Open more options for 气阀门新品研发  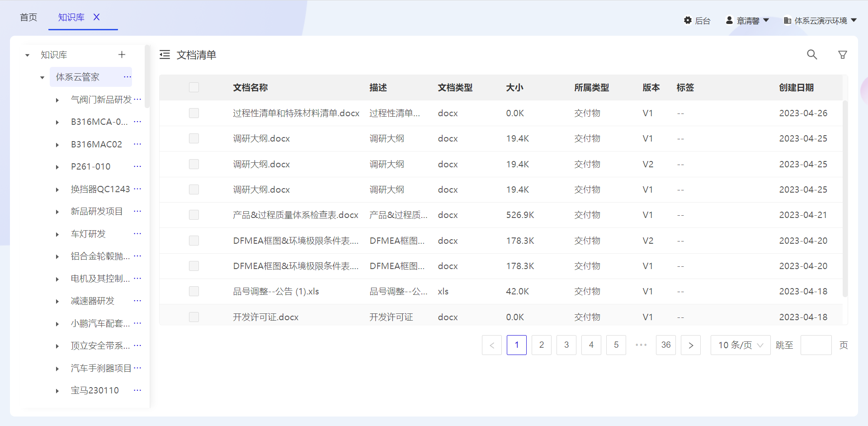(x=138, y=99)
